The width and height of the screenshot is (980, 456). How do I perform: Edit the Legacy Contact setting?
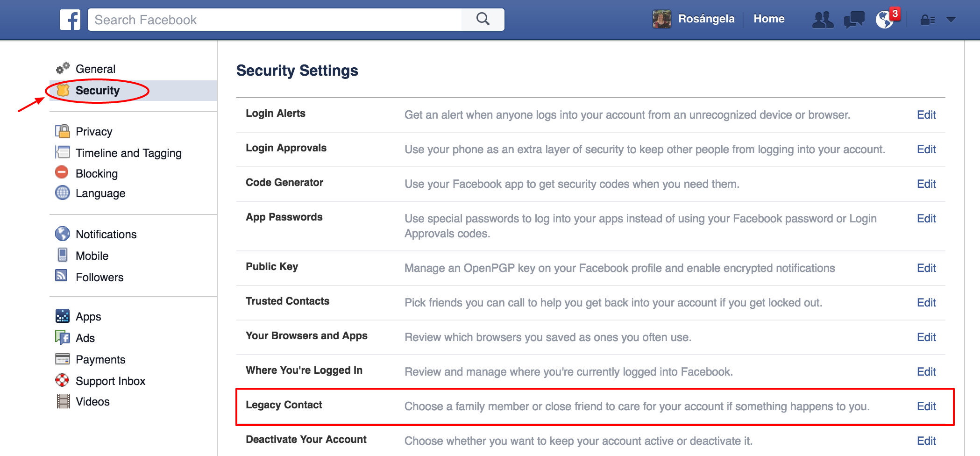(x=926, y=406)
